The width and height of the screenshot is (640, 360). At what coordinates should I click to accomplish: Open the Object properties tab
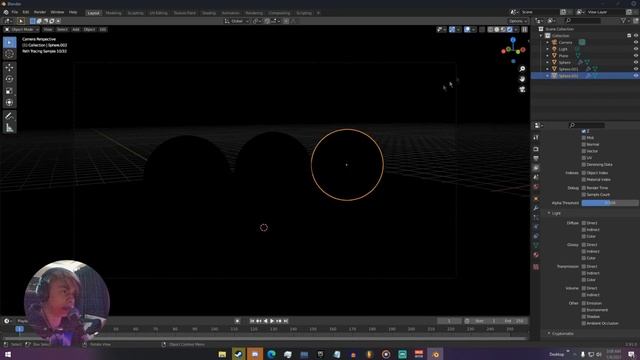tap(536, 199)
